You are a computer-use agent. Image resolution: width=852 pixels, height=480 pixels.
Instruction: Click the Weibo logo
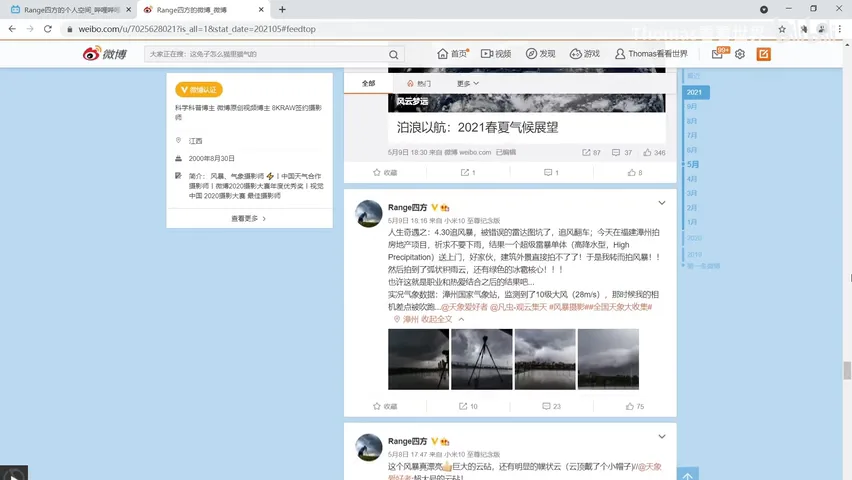coord(104,53)
